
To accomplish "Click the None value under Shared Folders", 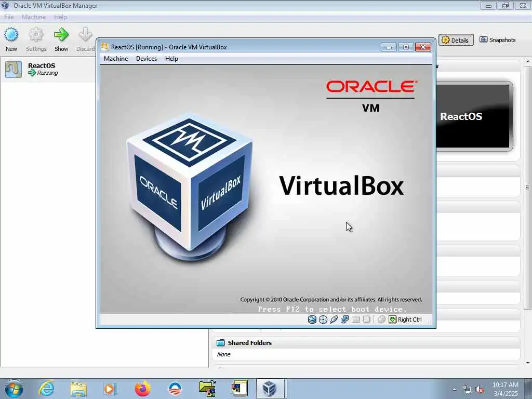I will (223, 354).
